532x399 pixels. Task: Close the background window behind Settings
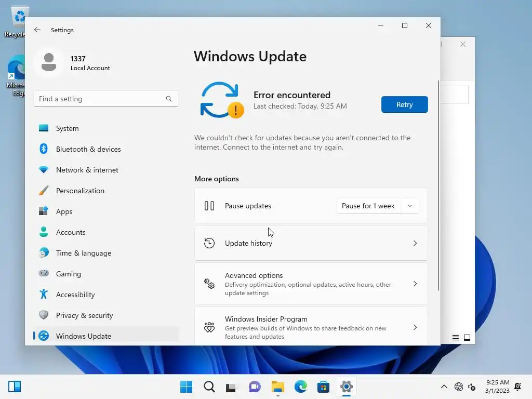[463, 45]
